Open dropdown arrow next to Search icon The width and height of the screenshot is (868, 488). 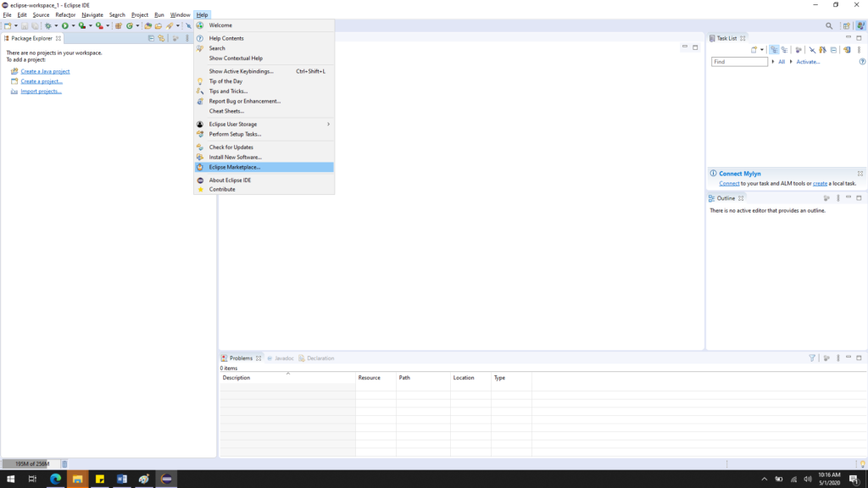click(178, 26)
